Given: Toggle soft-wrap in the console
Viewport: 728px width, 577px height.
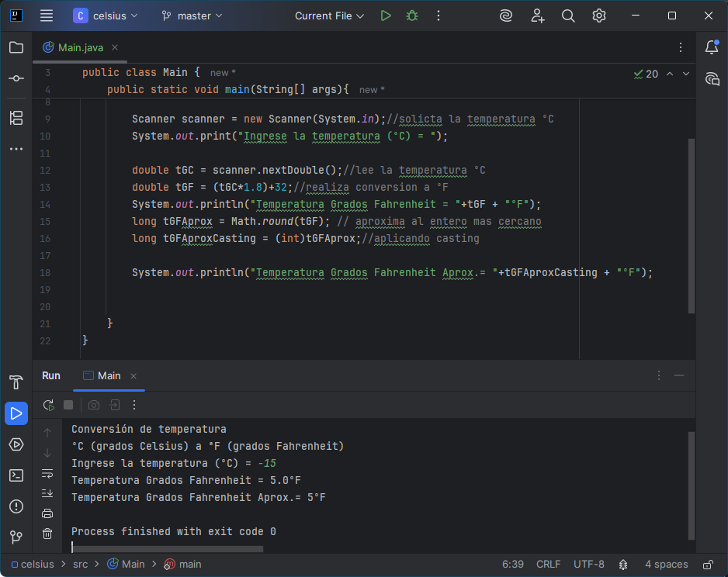Looking at the screenshot, I should 47,474.
